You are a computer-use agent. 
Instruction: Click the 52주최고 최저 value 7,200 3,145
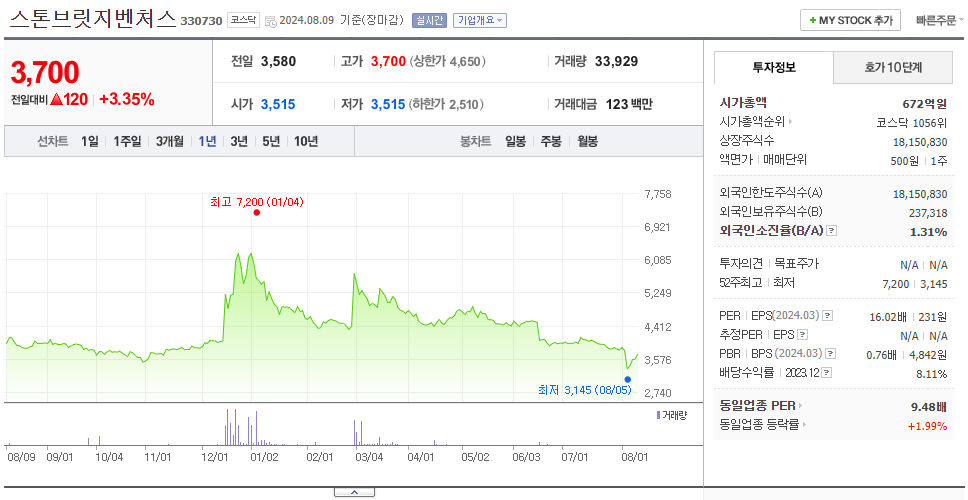click(x=915, y=284)
